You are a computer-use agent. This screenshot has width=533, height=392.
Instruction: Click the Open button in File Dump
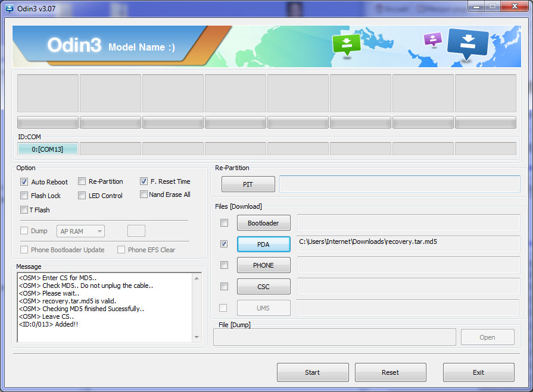(x=488, y=337)
